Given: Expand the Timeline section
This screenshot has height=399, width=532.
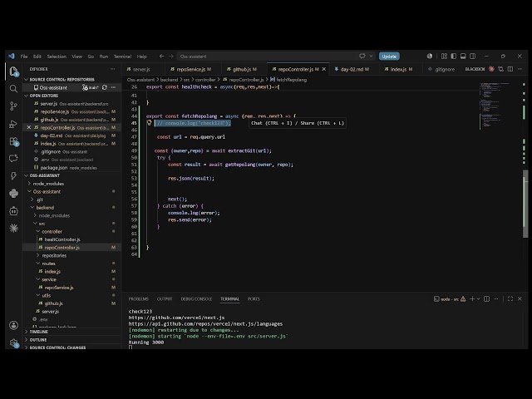Looking at the screenshot, I should point(38,332).
